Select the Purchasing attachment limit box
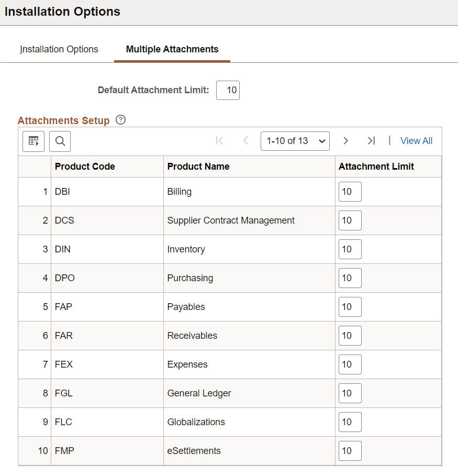458x476 pixels. coord(350,278)
